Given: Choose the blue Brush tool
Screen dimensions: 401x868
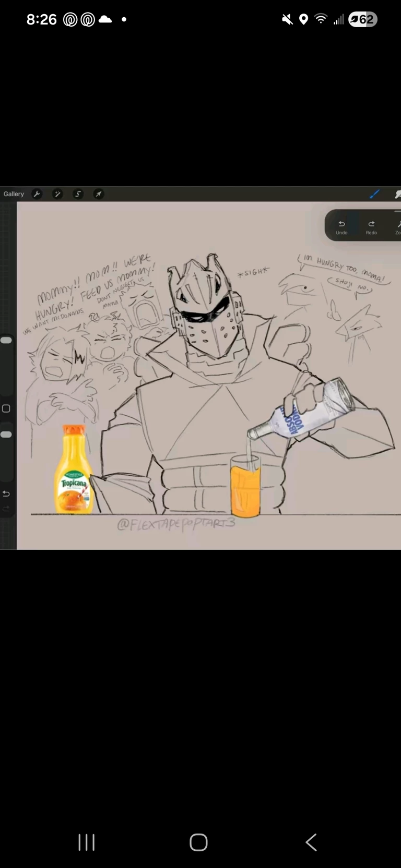Looking at the screenshot, I should tap(374, 194).
